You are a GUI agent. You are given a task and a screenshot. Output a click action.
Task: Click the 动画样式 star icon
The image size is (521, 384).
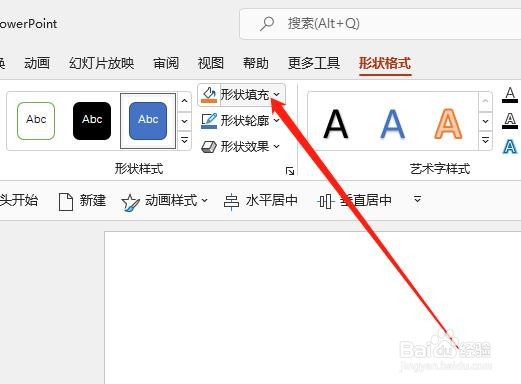pos(130,202)
